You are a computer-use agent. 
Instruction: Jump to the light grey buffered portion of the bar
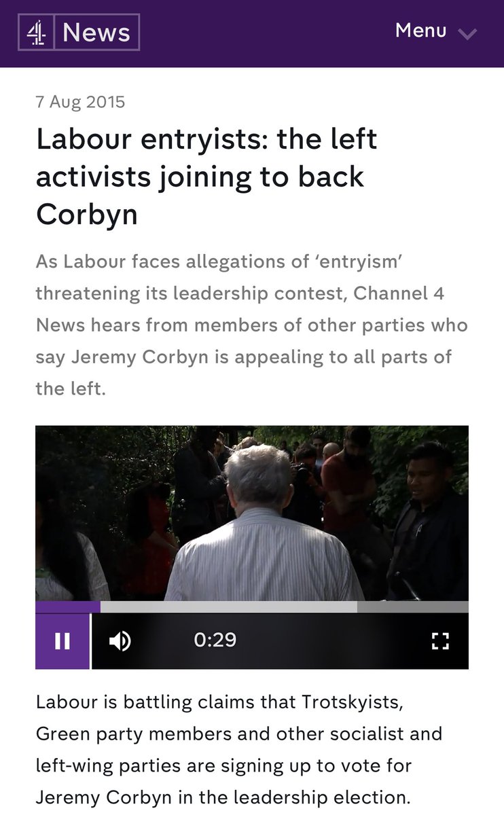pos(228,607)
